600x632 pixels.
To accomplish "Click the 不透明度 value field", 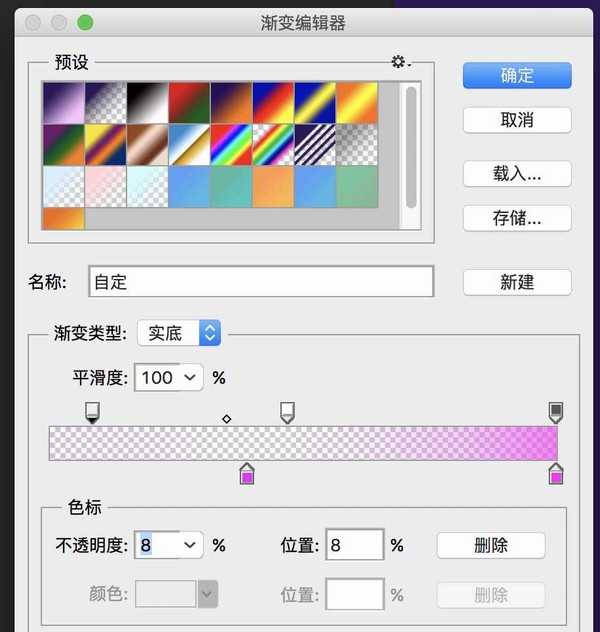I will [x=158, y=545].
